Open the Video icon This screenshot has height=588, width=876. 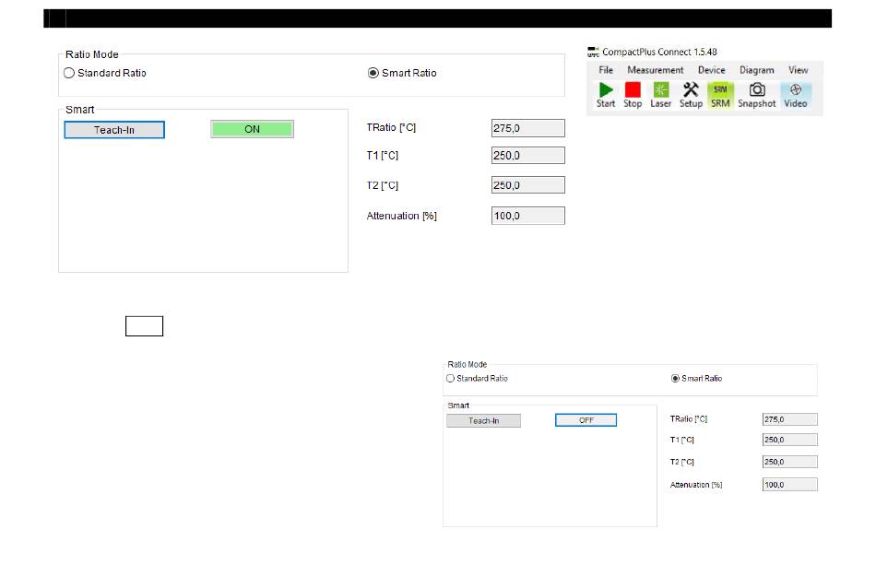point(796,90)
